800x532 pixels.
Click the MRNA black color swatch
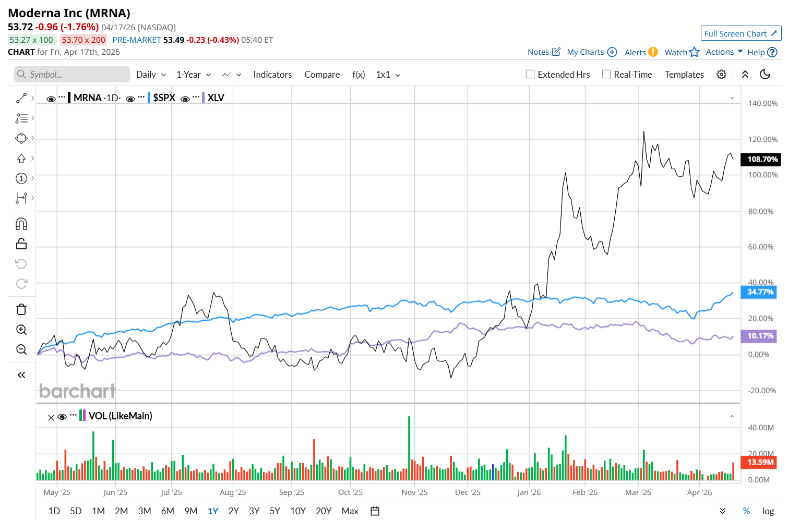(69, 98)
